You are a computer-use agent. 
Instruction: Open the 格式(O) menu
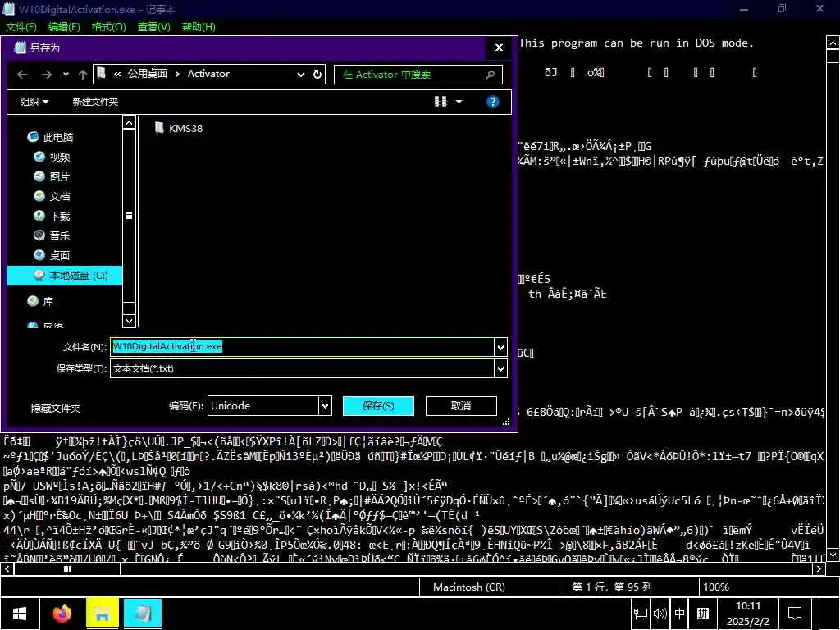pos(109,27)
